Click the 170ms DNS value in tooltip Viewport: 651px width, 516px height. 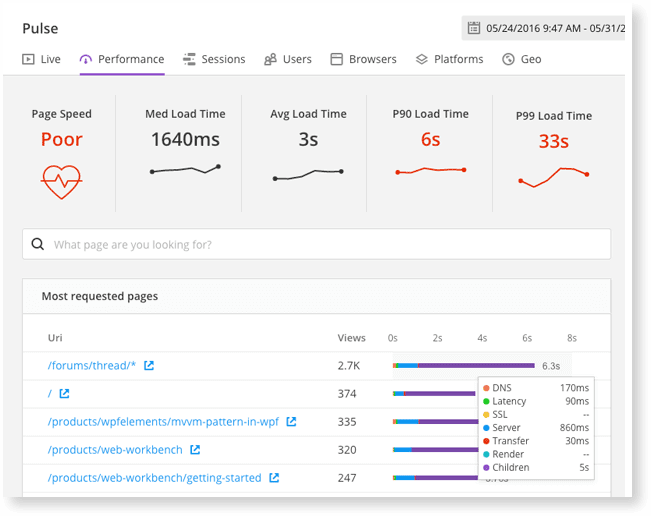574,388
